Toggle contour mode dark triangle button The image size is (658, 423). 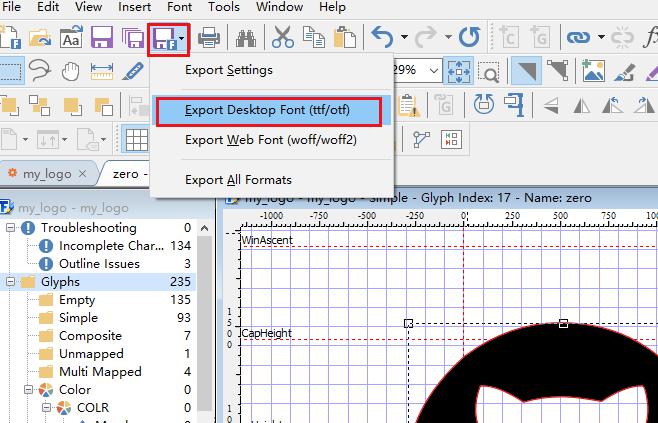tap(526, 70)
